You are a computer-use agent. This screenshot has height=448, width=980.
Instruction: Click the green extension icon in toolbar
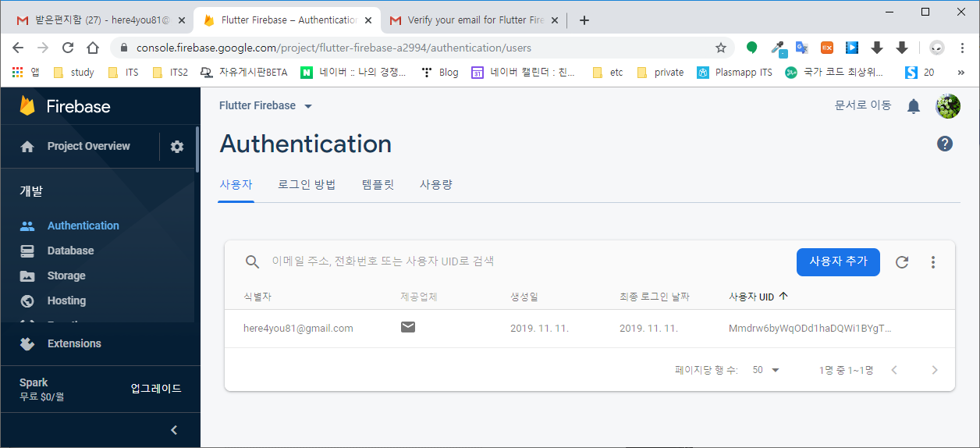pyautogui.click(x=752, y=48)
